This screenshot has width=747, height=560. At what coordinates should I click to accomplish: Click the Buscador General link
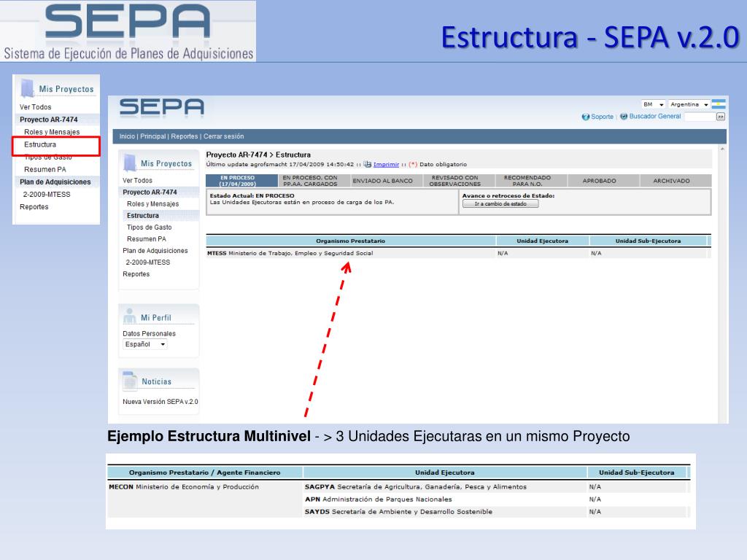tap(655, 116)
